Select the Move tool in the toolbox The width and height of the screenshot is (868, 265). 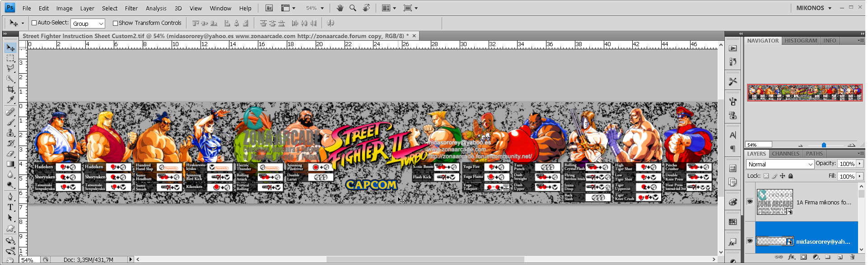tap(10, 47)
